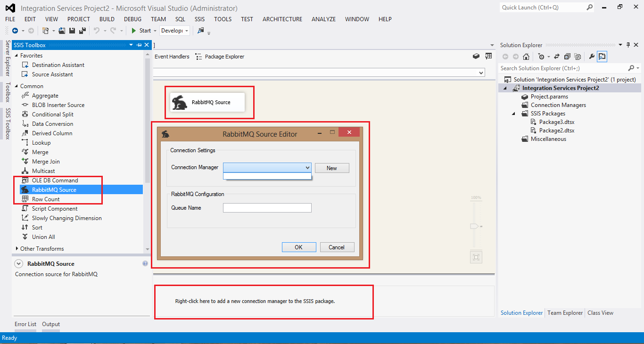Click the SSIS Toolbox box icon in designer
Viewport: 644px width, 344px height.
[476, 56]
